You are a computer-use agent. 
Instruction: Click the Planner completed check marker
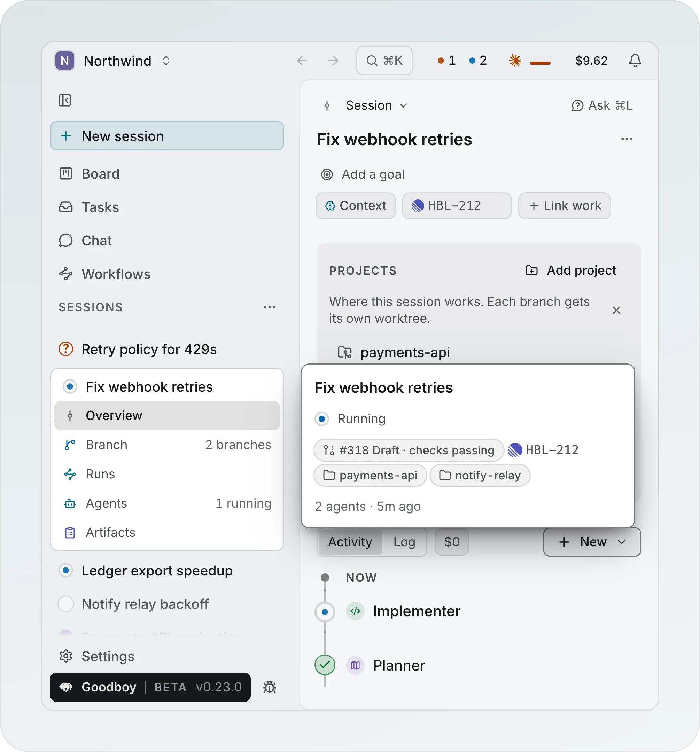(325, 665)
